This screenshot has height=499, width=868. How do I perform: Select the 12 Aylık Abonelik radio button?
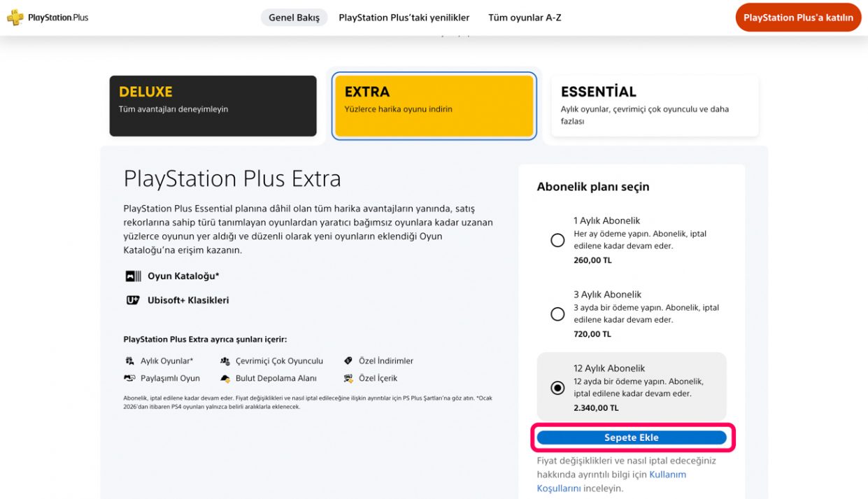click(x=557, y=388)
